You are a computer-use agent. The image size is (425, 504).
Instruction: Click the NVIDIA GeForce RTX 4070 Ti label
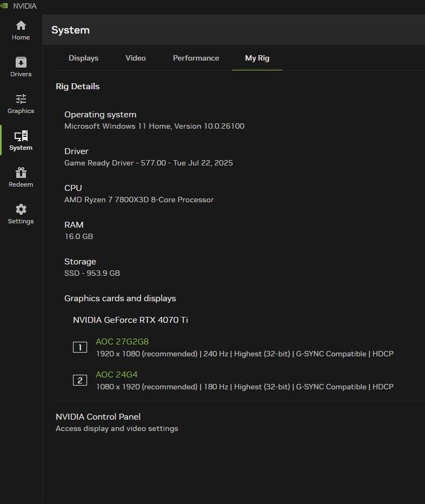point(130,320)
